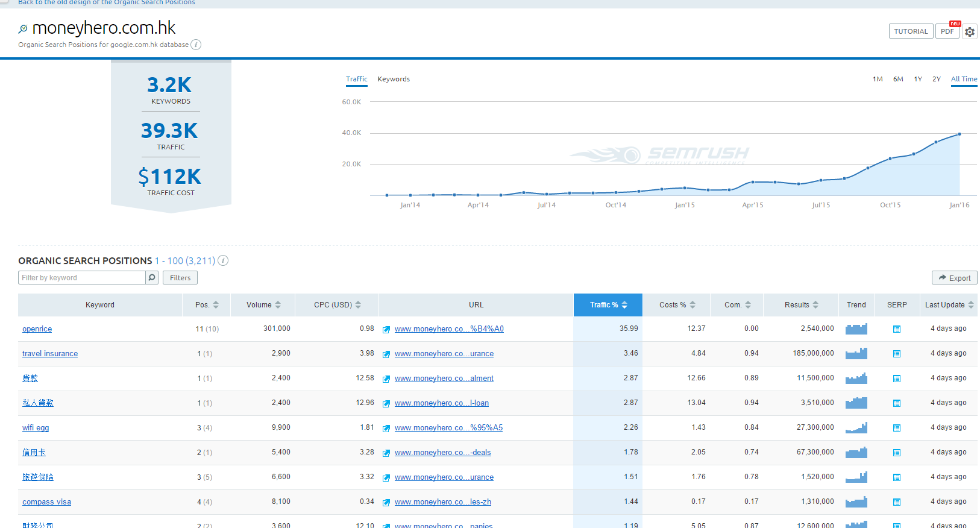The width and height of the screenshot is (980, 528).
Task: Click the URL column header
Action: (x=476, y=305)
